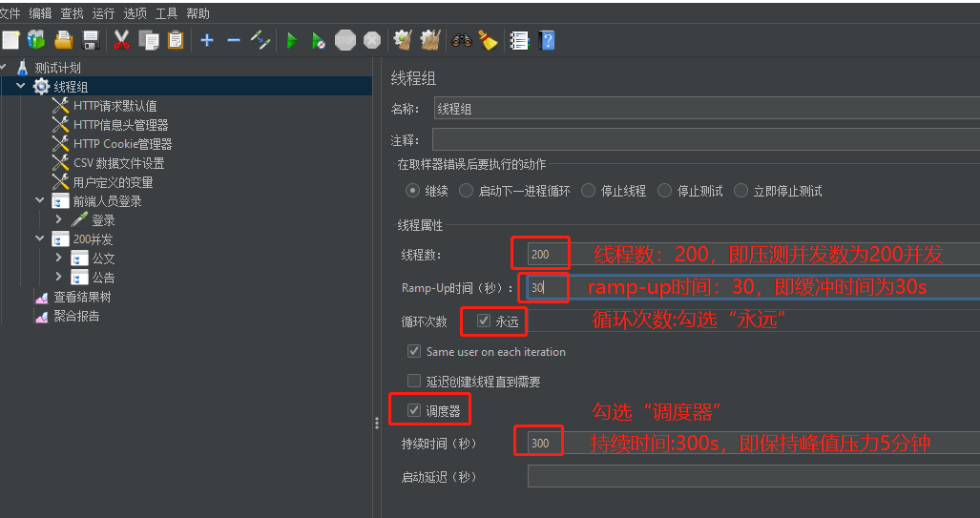Click the blue plus Expand All icon
980x518 pixels.
coord(207,41)
